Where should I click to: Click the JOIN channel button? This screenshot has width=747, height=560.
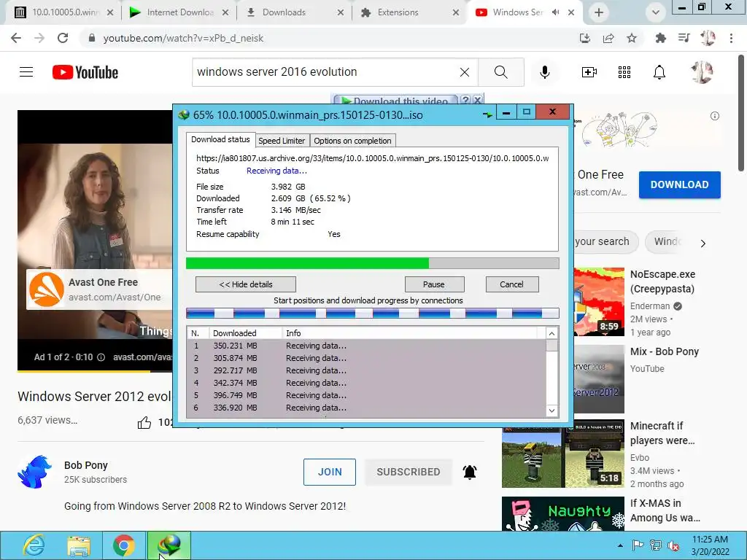pyautogui.click(x=330, y=472)
